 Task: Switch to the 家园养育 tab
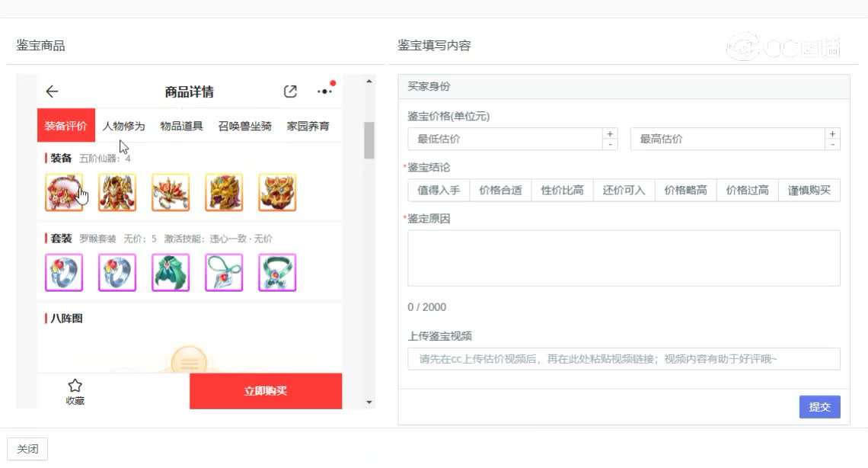[308, 126]
